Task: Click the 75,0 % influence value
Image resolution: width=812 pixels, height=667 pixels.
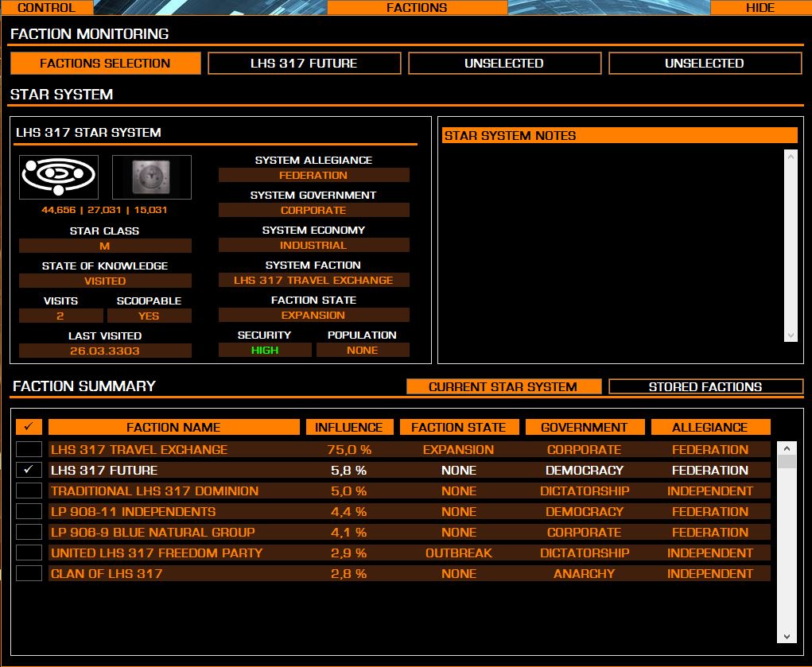Action: pos(350,449)
